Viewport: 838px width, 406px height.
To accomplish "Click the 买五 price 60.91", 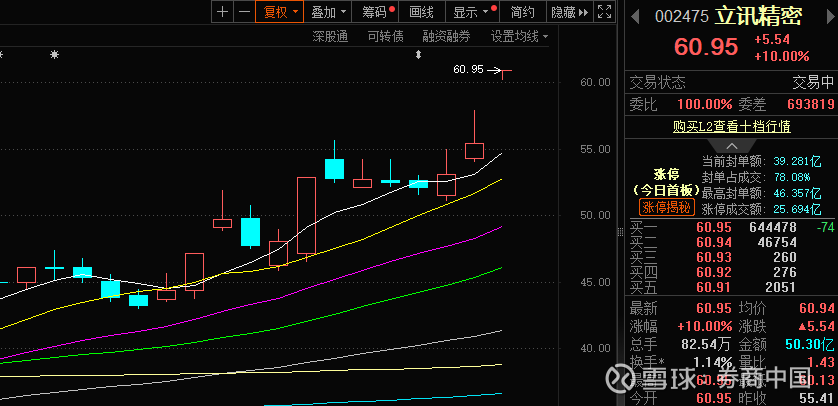I will click(x=713, y=287).
